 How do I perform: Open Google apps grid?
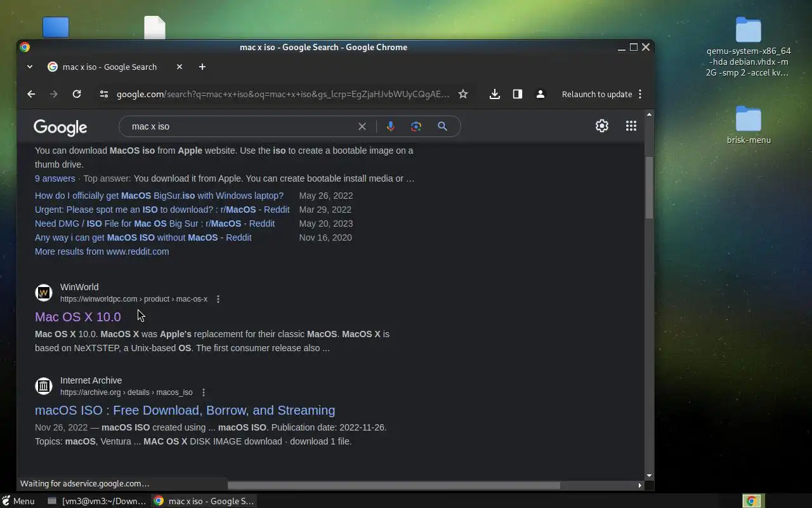coord(631,126)
